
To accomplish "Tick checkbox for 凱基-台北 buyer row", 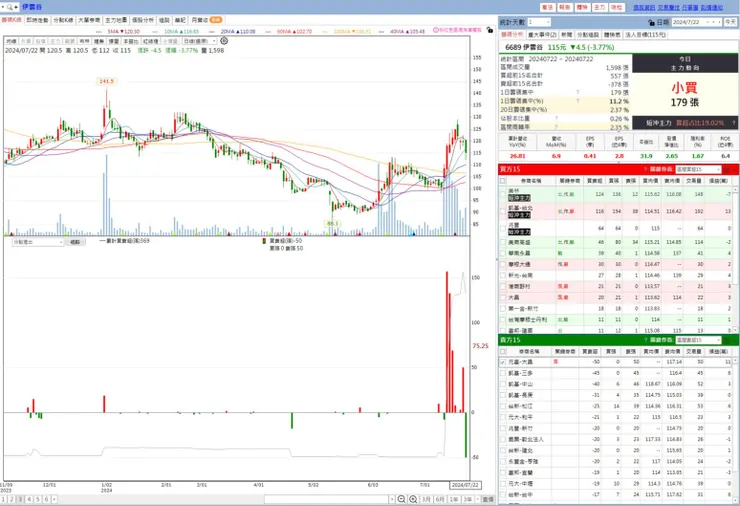I will click(x=503, y=211).
